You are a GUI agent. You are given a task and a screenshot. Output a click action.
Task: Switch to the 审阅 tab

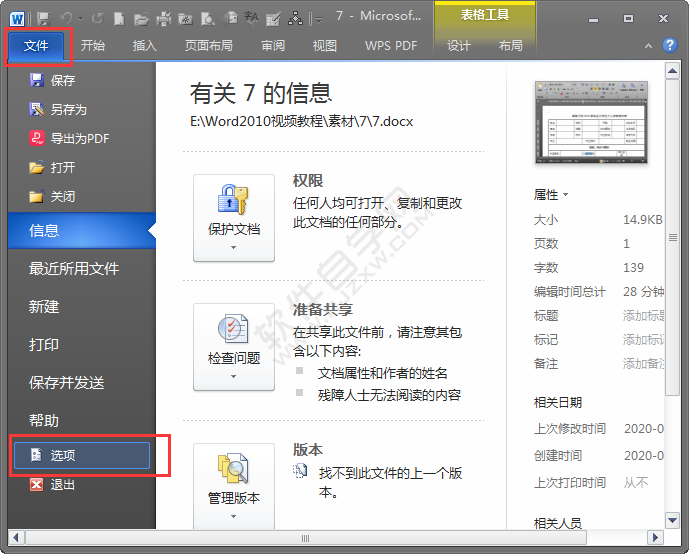(273, 45)
